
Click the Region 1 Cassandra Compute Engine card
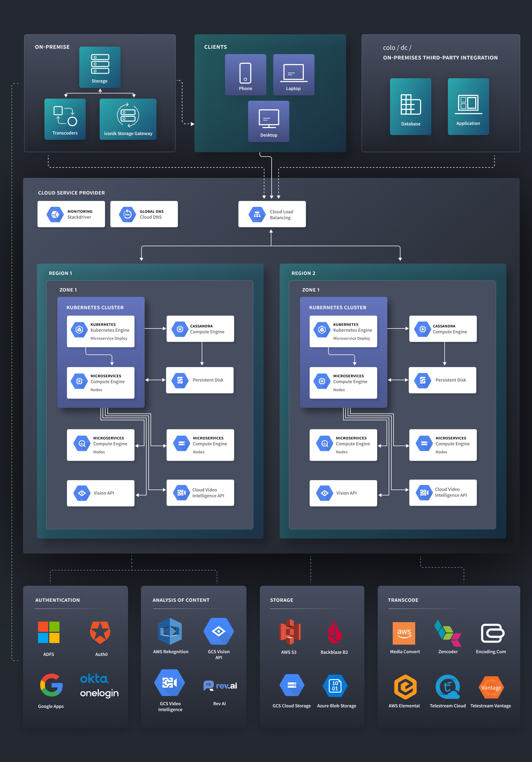[200, 328]
